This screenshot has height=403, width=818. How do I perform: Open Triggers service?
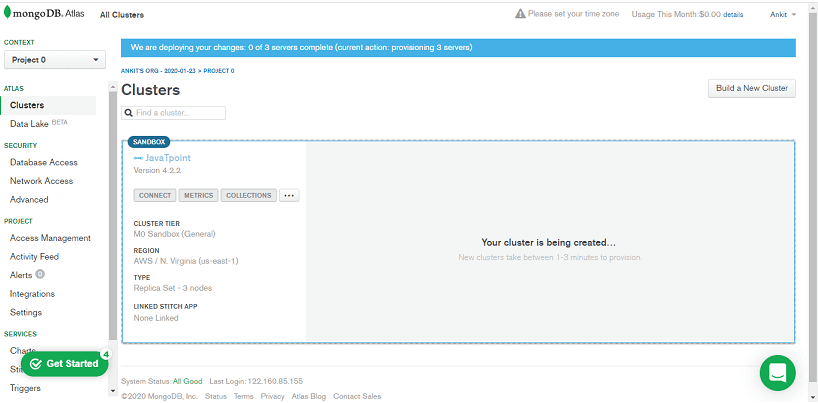click(x=25, y=388)
